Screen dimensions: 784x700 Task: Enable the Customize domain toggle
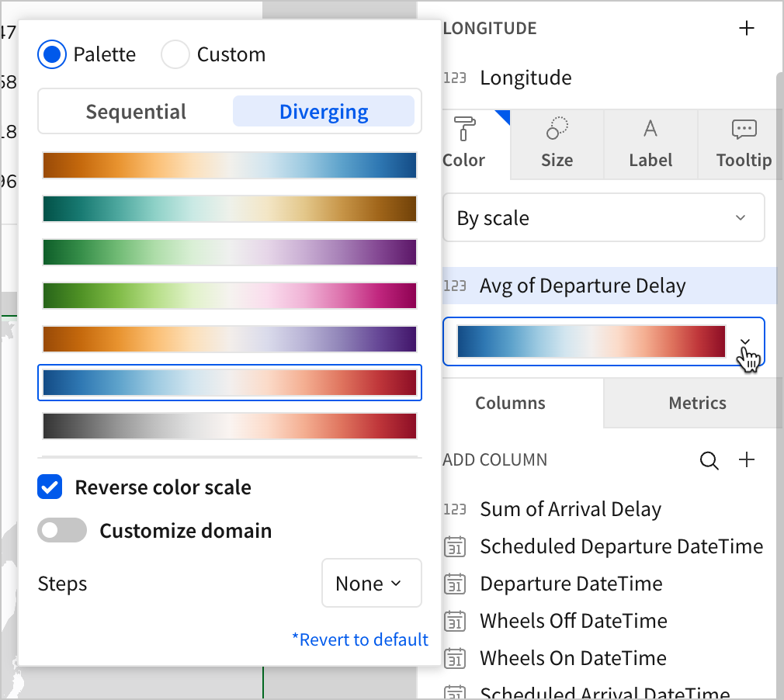coord(62,531)
